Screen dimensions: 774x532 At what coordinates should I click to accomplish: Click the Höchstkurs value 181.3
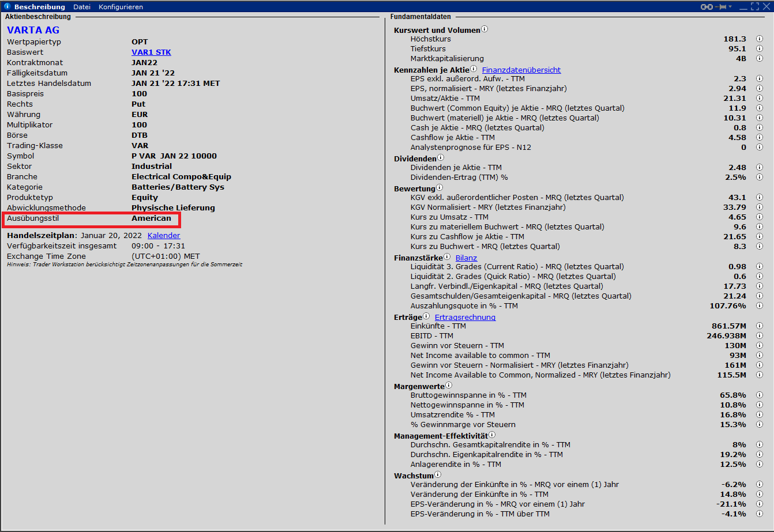pos(735,39)
